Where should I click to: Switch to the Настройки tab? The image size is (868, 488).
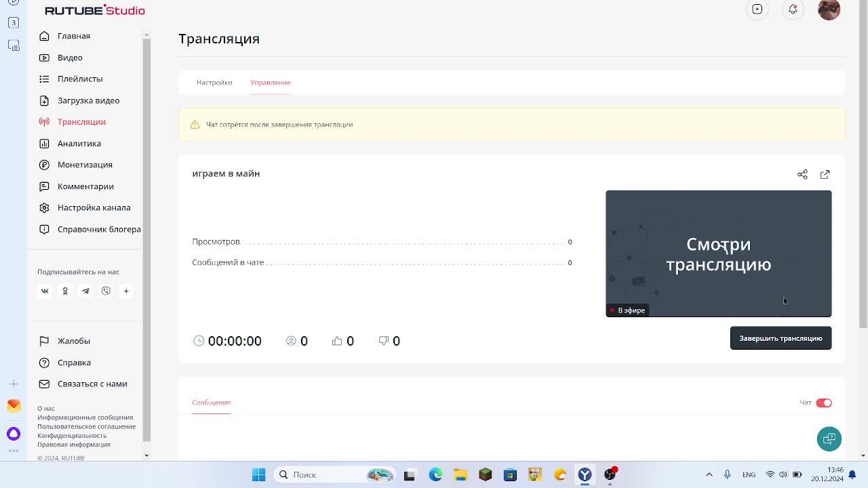tap(214, 82)
